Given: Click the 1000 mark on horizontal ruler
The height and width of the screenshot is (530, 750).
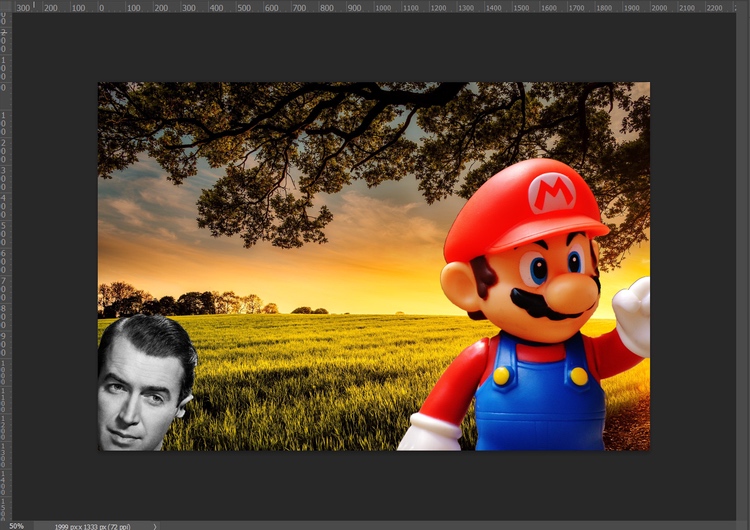Looking at the screenshot, I should point(383,8).
